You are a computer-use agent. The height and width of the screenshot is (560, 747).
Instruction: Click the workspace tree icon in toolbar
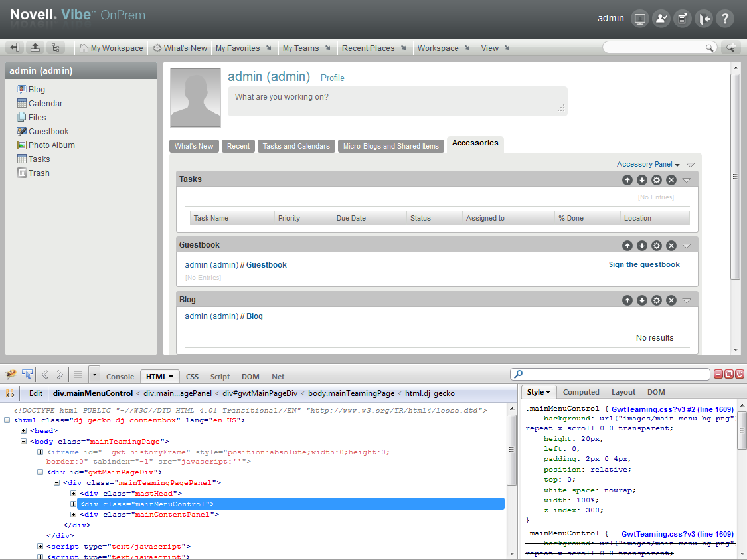[x=55, y=48]
